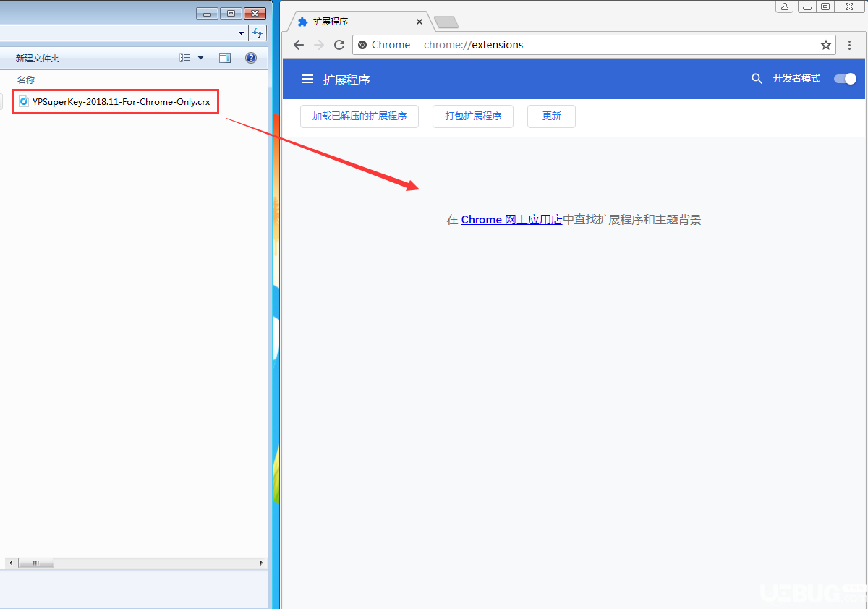This screenshot has height=609, width=868.
Task: Refresh Explorer folder button
Action: tap(258, 33)
